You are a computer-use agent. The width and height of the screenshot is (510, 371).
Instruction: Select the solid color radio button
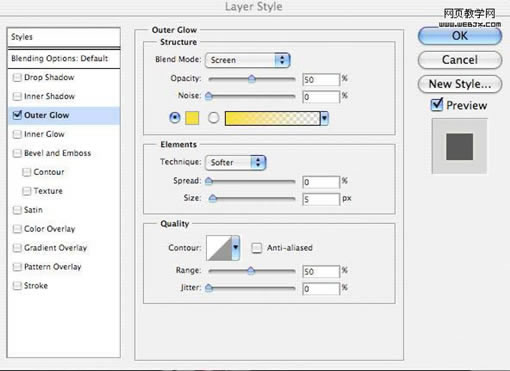[x=175, y=118]
